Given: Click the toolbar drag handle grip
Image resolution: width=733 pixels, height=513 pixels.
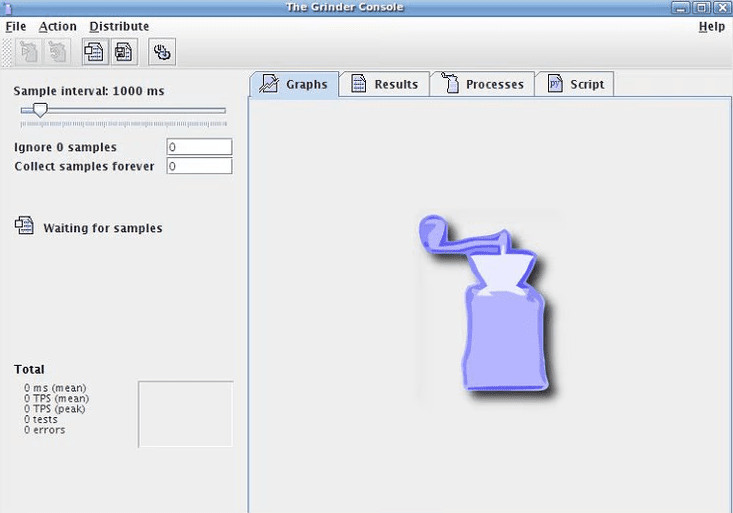Looking at the screenshot, I should coord(8,51).
